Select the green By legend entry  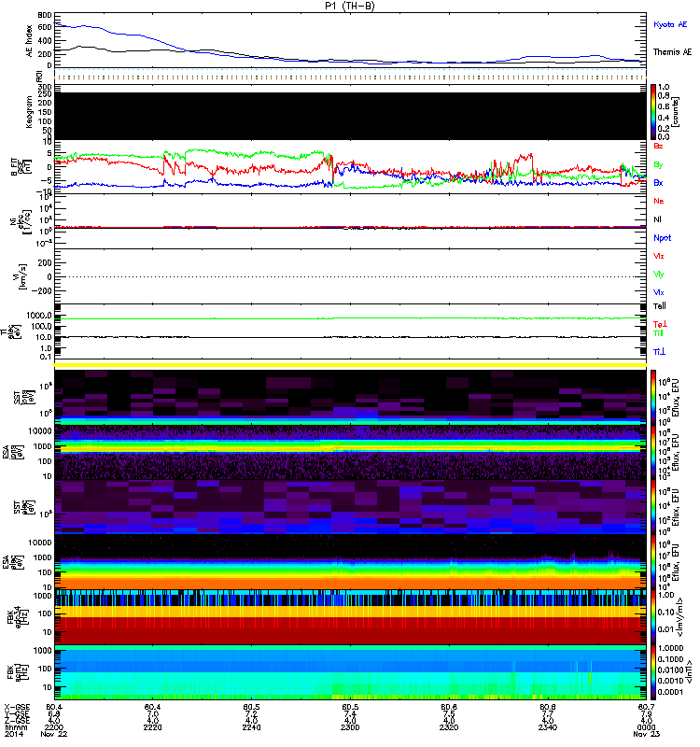(659, 165)
